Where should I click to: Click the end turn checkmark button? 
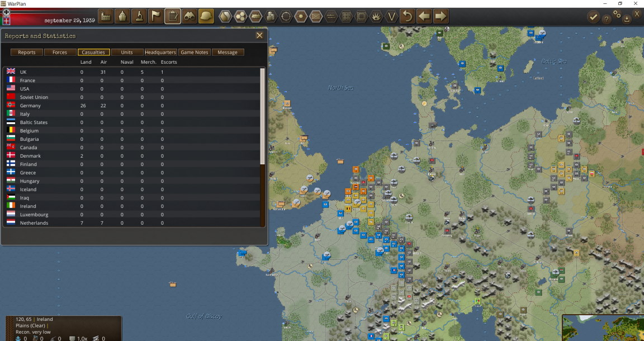click(x=593, y=17)
